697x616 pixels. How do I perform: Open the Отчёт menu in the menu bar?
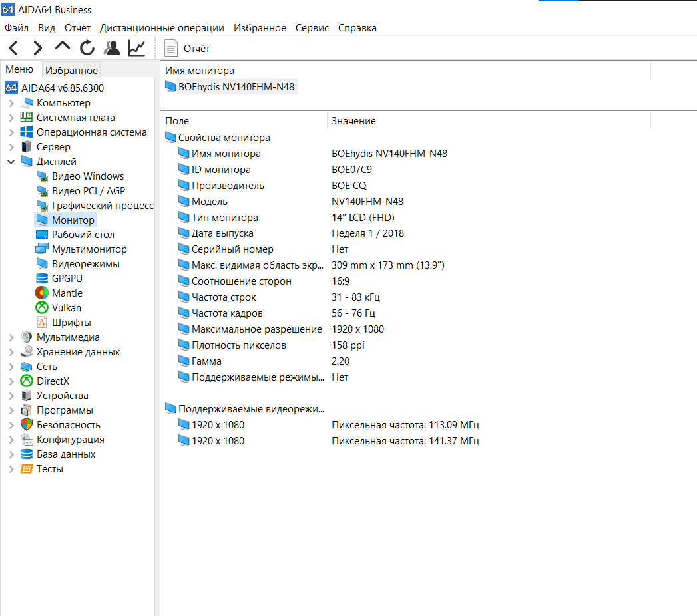[x=77, y=28]
